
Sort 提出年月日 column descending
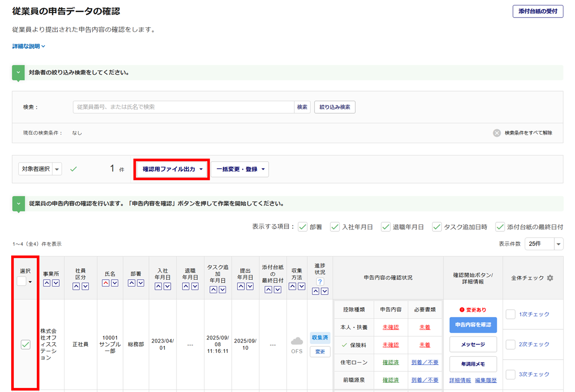click(x=250, y=286)
